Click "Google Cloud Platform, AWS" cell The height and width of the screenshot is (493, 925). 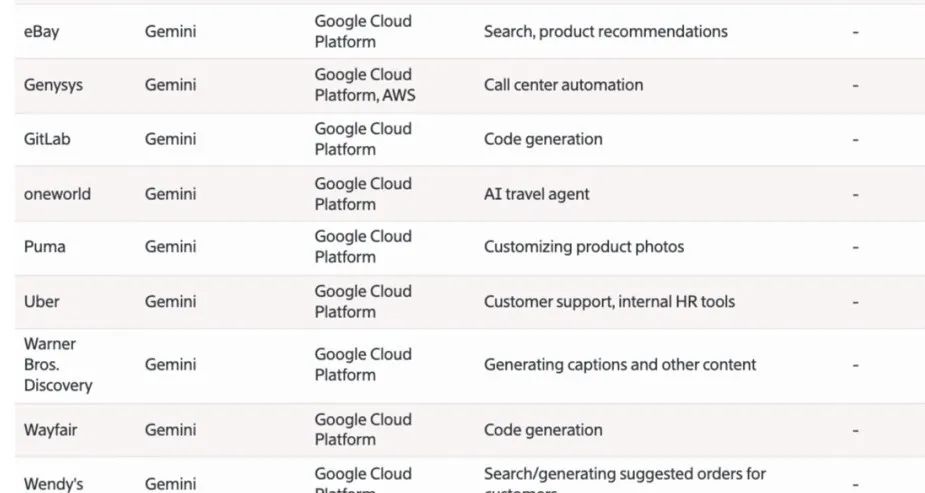(x=365, y=85)
